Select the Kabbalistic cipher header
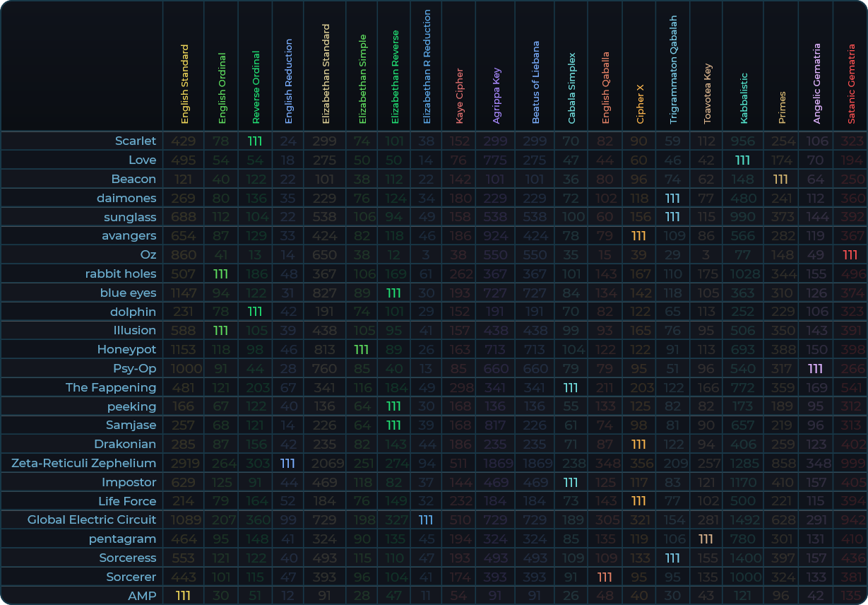Viewport: 868px width, 605px height. pyautogui.click(x=744, y=98)
